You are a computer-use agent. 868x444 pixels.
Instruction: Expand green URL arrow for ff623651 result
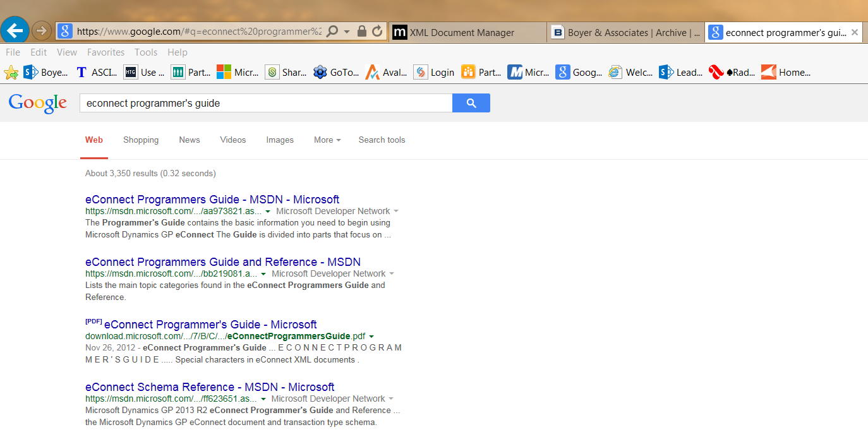263,399
